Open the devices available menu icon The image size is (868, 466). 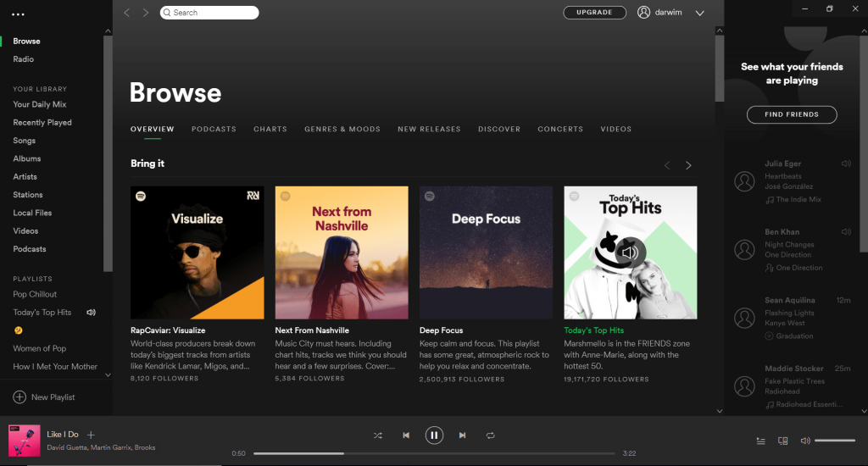click(782, 441)
